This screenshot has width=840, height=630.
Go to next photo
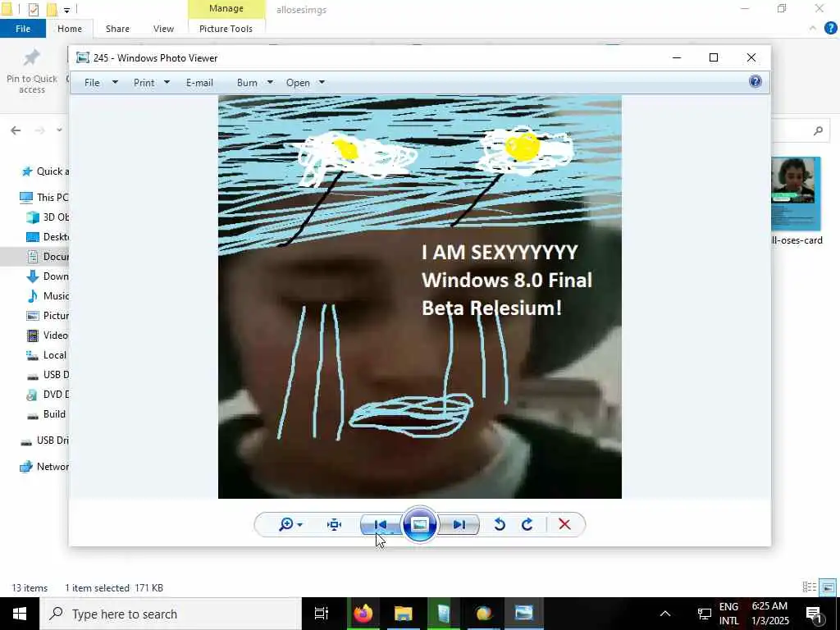click(459, 524)
